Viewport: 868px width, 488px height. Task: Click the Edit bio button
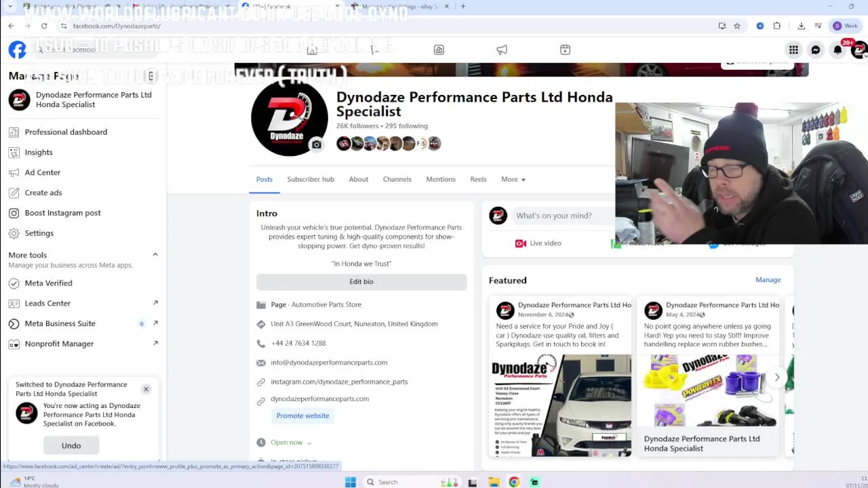pyautogui.click(x=361, y=281)
